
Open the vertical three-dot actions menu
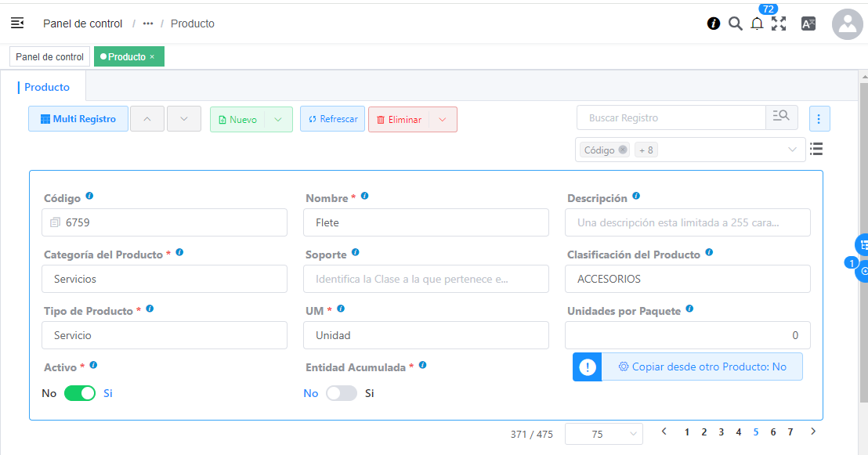(x=819, y=118)
